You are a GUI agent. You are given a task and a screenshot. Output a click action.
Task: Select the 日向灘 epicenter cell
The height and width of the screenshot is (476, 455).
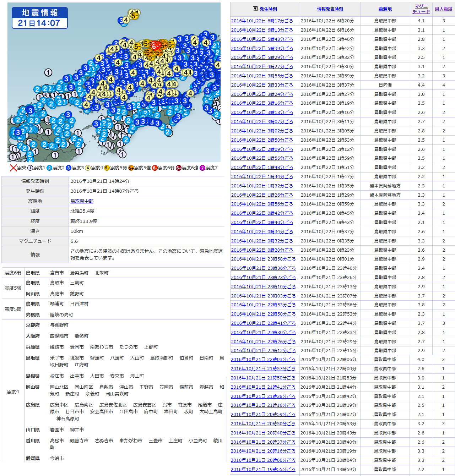click(385, 85)
